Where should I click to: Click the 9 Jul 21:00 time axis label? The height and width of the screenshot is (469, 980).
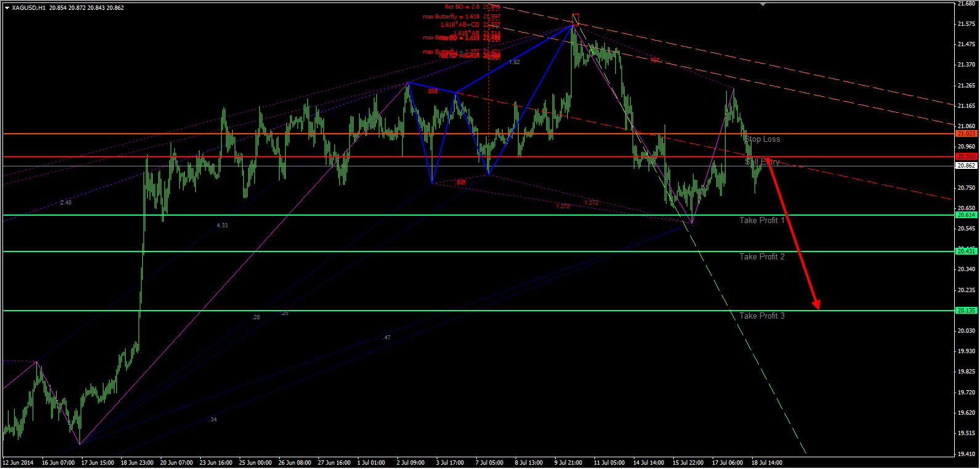(568, 463)
